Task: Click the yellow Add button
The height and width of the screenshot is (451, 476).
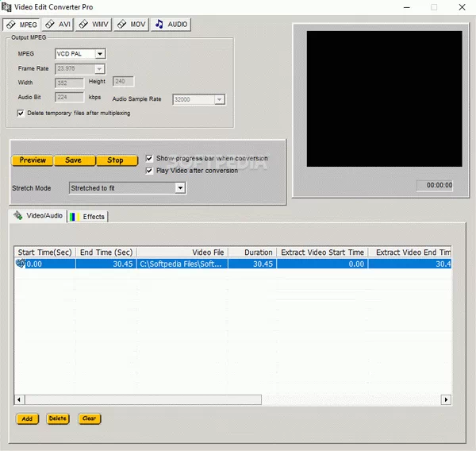Action: click(27, 418)
